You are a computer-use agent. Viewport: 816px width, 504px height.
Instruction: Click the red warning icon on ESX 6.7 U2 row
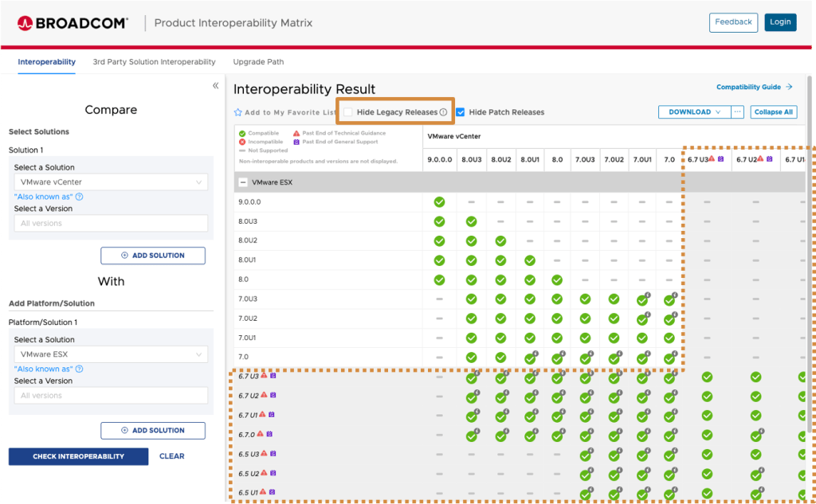(x=264, y=395)
